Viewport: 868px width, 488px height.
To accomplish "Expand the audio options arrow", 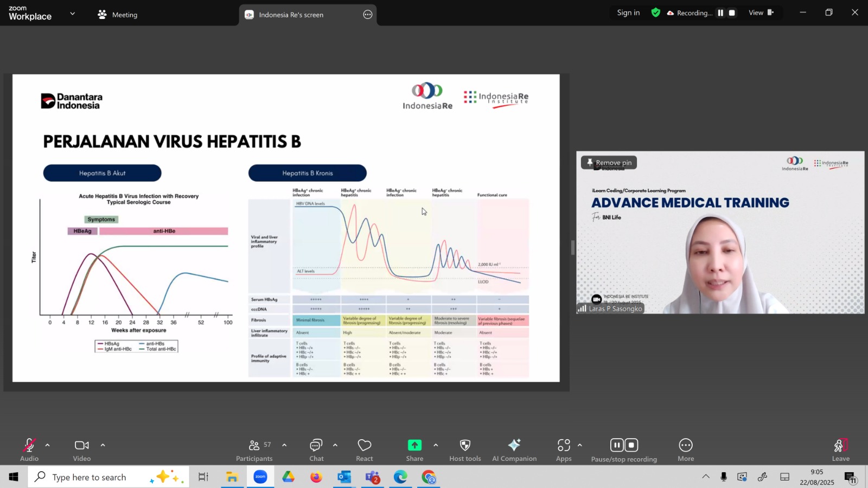I will 48,445.
